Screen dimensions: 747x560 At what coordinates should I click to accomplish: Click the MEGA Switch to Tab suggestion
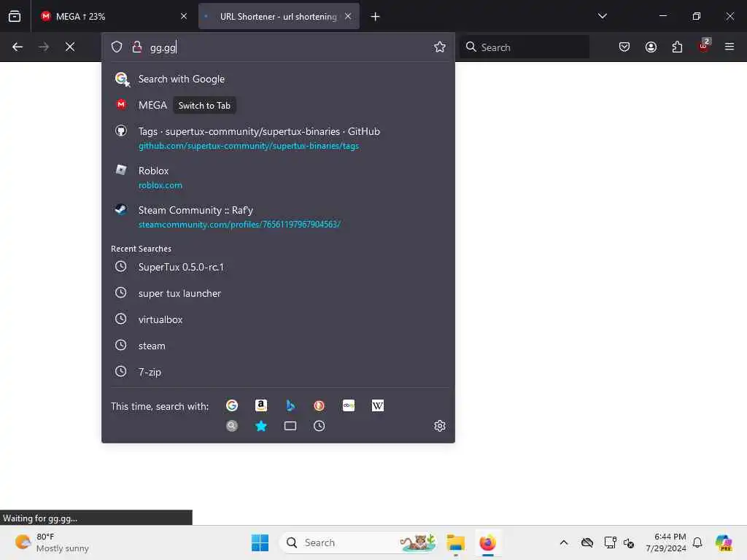(278, 105)
